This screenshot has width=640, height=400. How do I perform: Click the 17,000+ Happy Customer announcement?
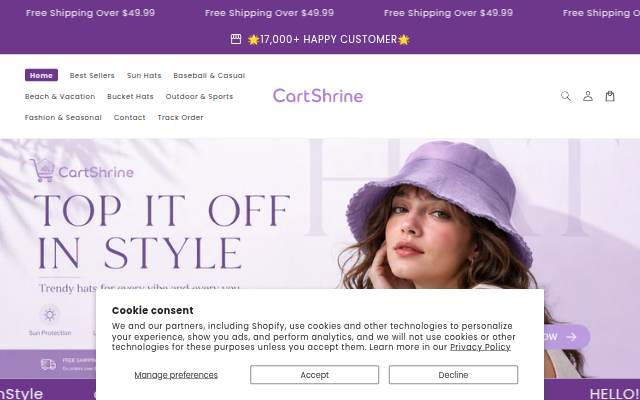coord(328,40)
